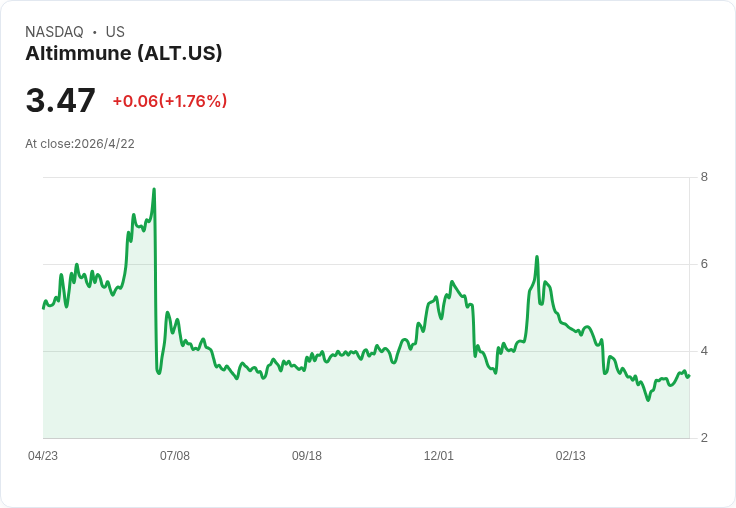Click the 8 value on price axis

coord(704,177)
